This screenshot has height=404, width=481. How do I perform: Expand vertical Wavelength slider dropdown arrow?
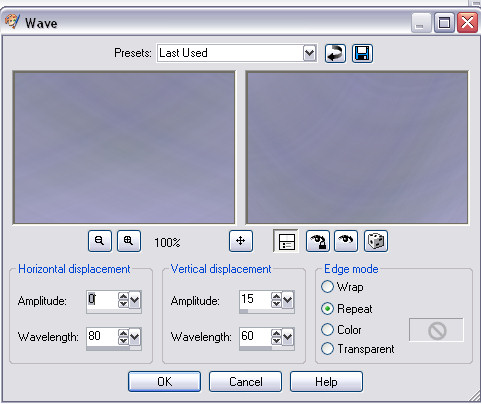[x=288, y=337]
